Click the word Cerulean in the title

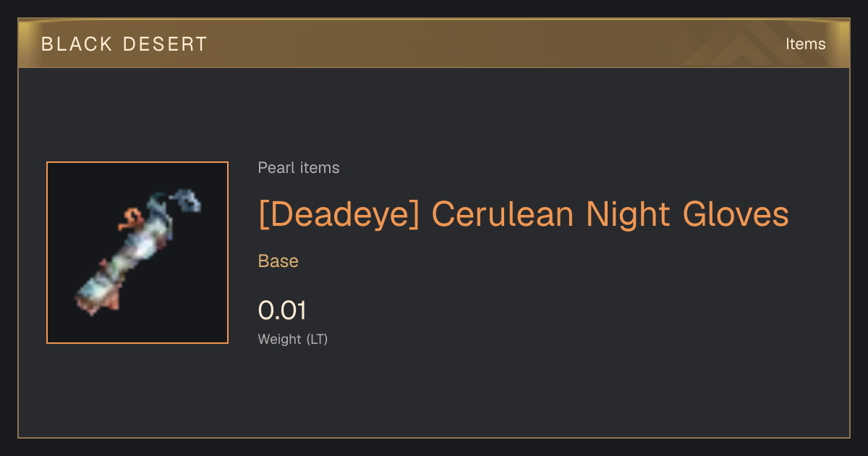point(503,214)
